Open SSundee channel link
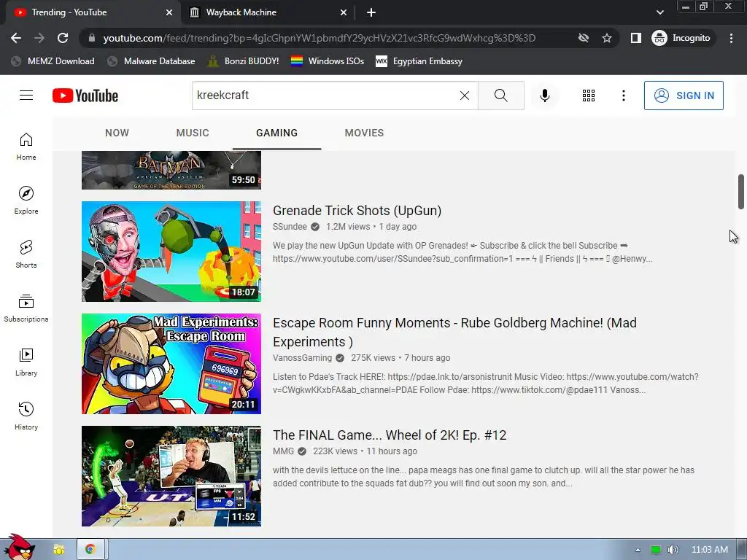Screen dimensions: 747x560 (x=290, y=227)
